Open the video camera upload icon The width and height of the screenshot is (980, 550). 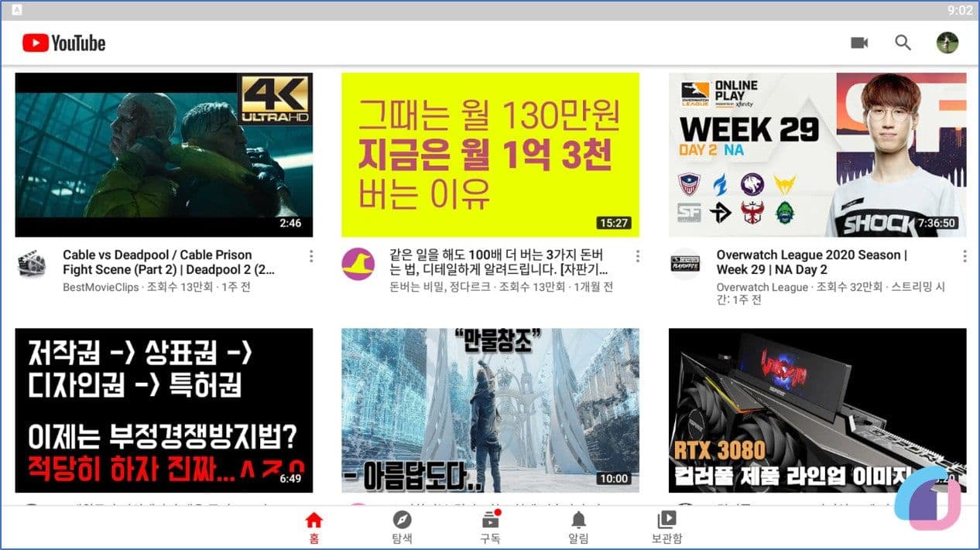pyautogui.click(x=859, y=43)
